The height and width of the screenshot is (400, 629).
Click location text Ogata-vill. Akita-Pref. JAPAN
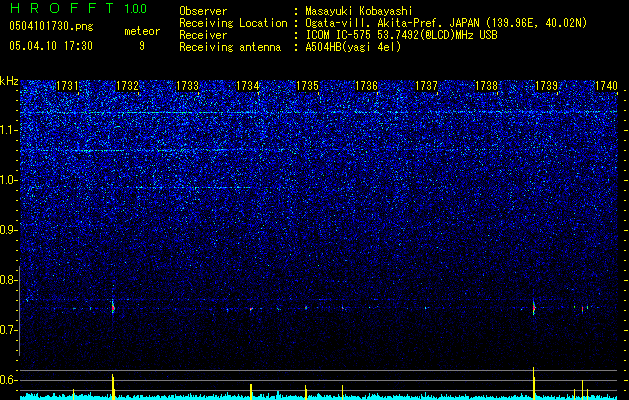coord(391,23)
